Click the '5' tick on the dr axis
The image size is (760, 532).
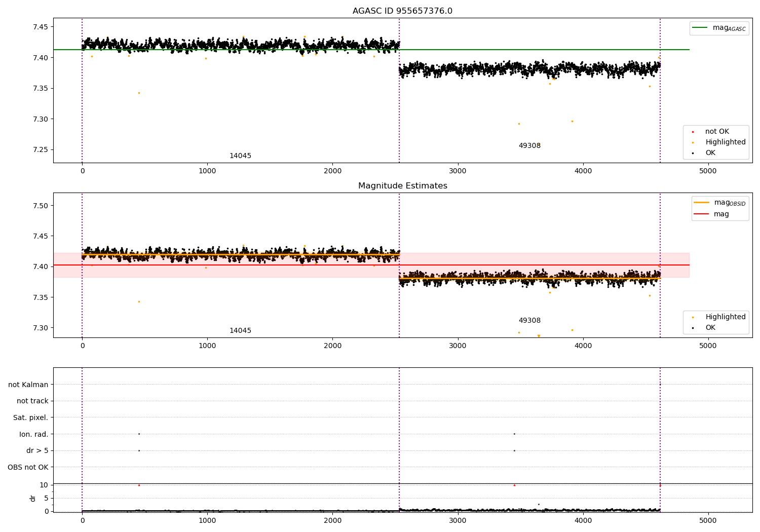tap(46, 499)
